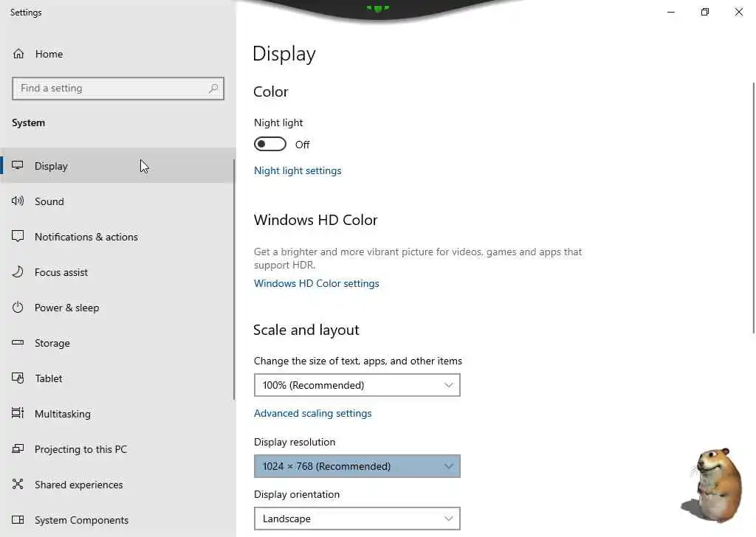Viewport: 756px width, 537px height.
Task: Click the search magnifier icon
Action: coord(213,88)
